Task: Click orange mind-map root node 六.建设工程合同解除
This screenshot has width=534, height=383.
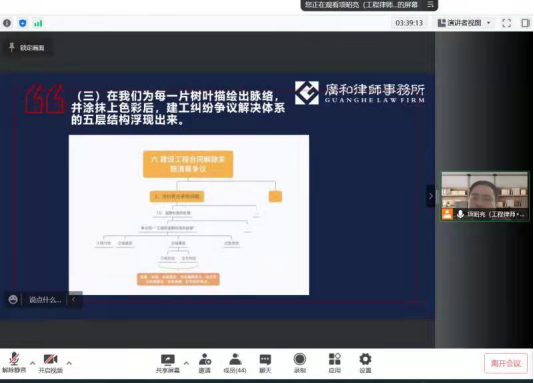Action: 188,164
